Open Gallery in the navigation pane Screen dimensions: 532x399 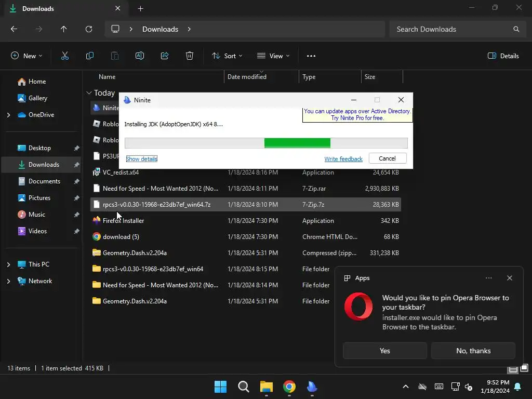click(37, 98)
